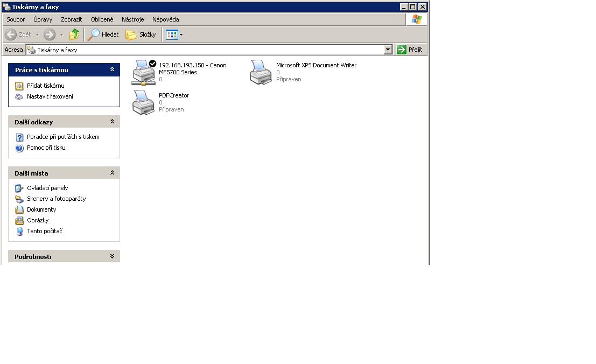
Task: Click the Poradce při potížích s tiskem icon
Action: (19, 137)
